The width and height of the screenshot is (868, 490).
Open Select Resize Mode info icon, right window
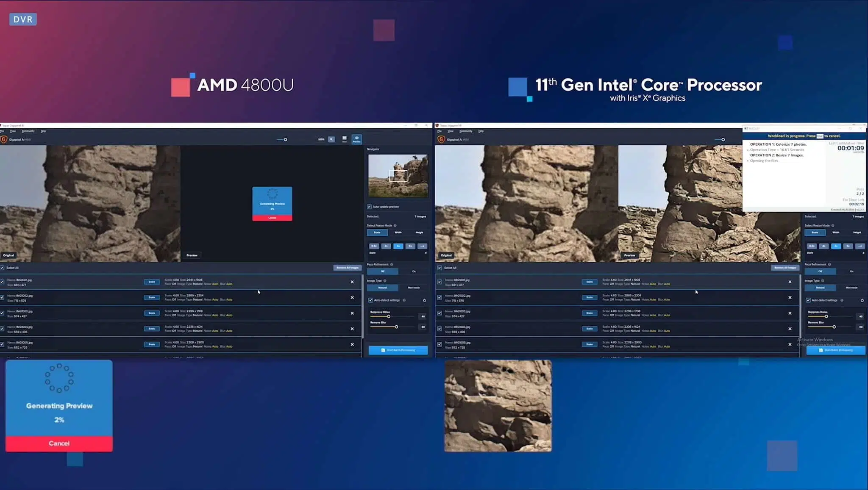click(833, 225)
